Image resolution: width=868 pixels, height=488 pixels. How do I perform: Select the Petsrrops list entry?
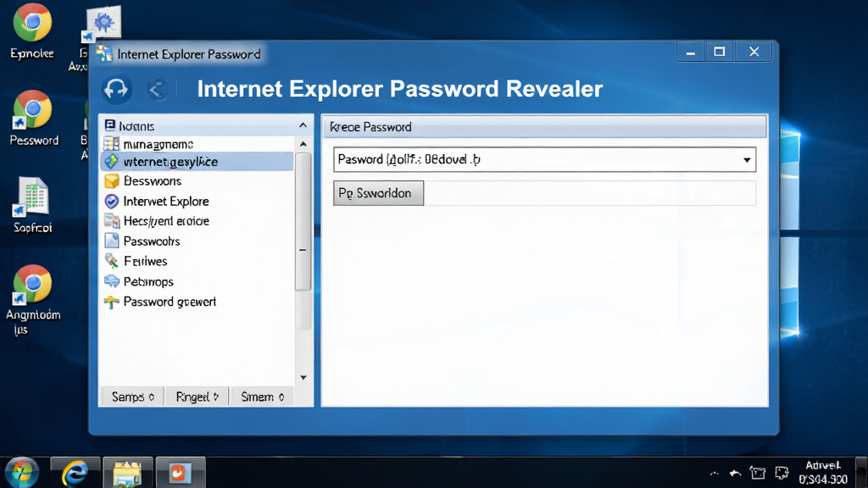click(197, 281)
